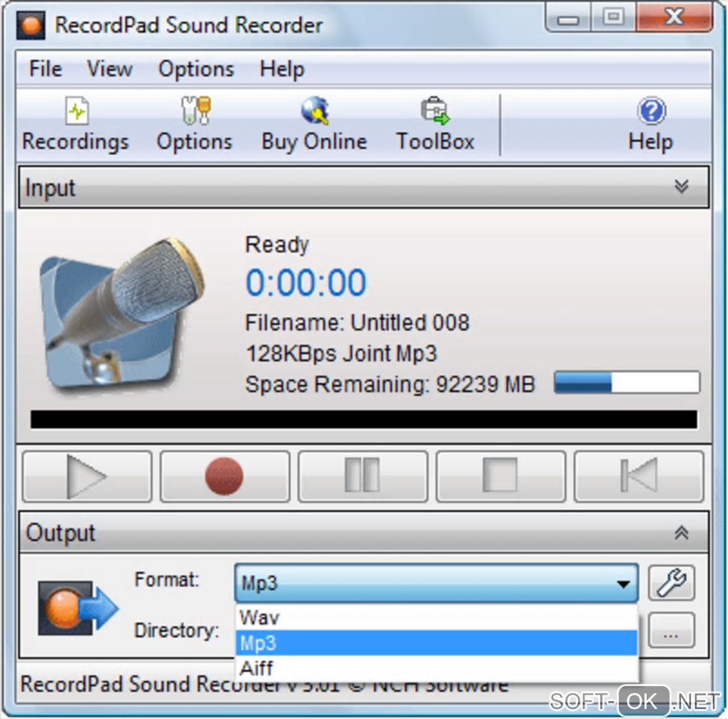Viewport: 728px width, 719px height.
Task: Open the Format combo box dropdown arrow
Action: (623, 584)
